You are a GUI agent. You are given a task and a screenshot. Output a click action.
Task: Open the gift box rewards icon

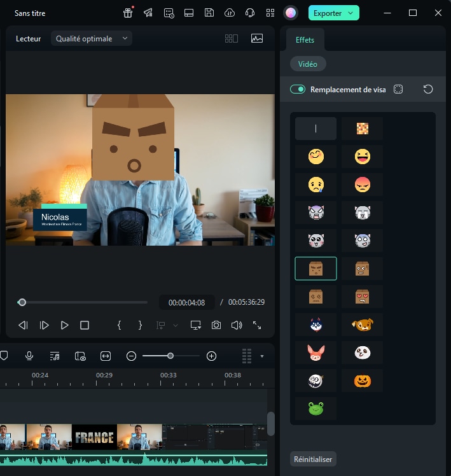128,13
